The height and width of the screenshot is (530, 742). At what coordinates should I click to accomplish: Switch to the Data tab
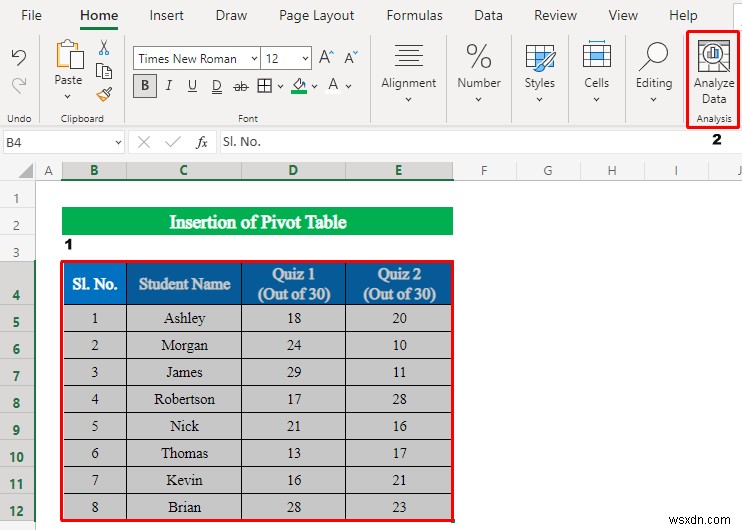[488, 15]
